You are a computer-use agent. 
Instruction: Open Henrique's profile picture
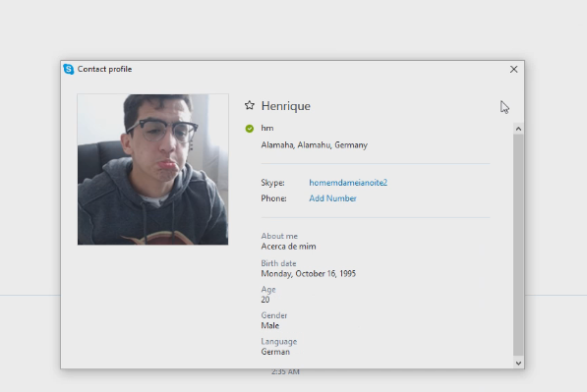point(152,169)
